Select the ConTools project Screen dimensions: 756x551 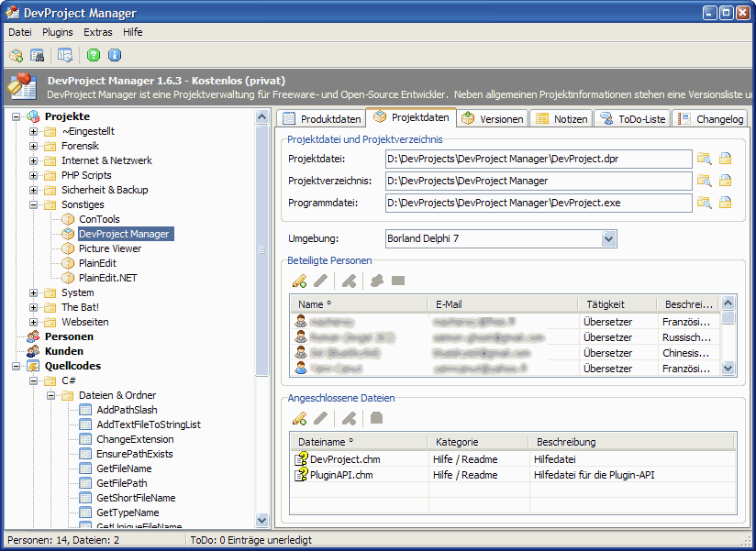[x=99, y=219]
